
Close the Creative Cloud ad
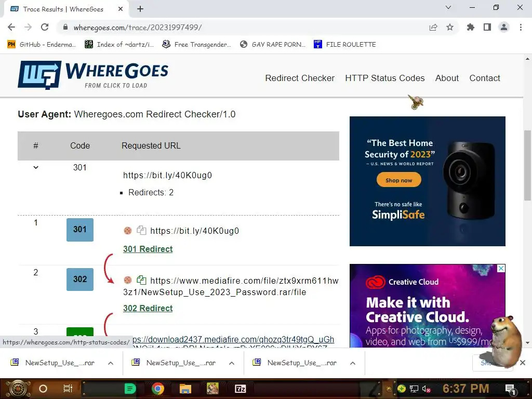tap(501, 269)
